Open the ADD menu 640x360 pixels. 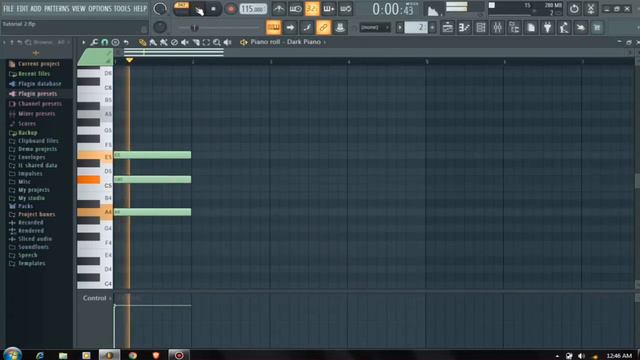pos(36,9)
